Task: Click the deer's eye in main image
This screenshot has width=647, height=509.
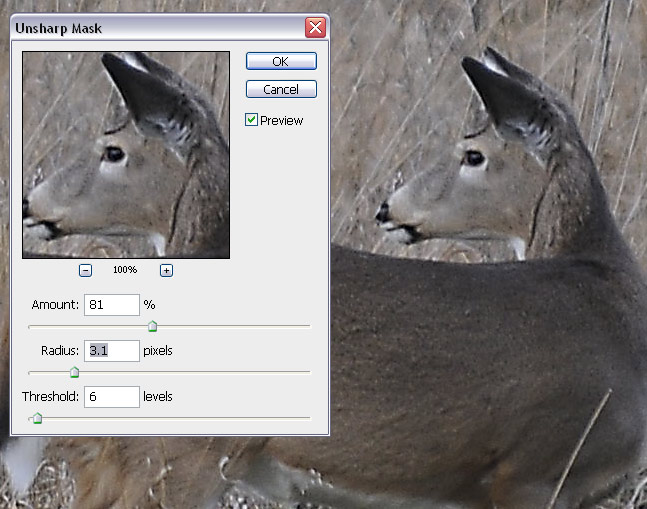Action: pos(473,158)
